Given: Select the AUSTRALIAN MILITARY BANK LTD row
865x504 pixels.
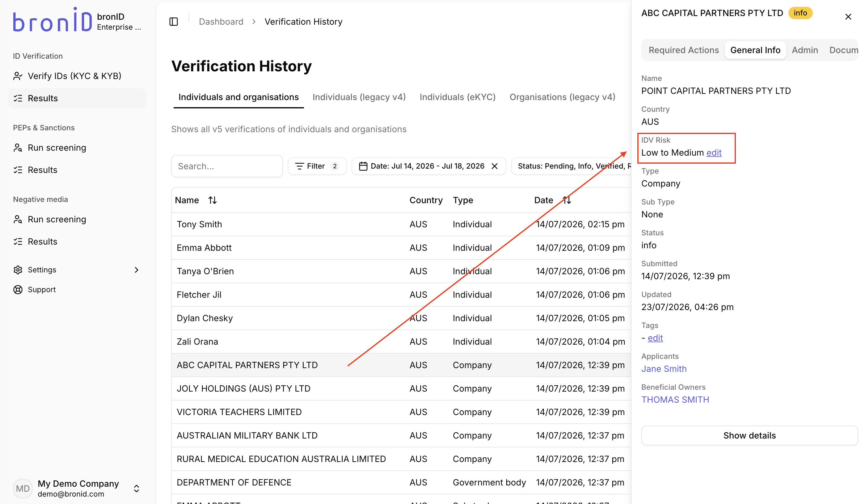Looking at the screenshot, I should pos(401,435).
